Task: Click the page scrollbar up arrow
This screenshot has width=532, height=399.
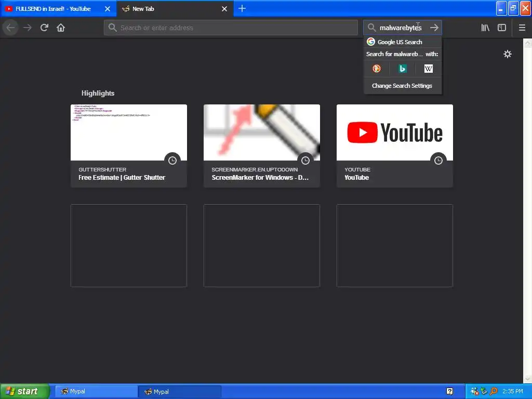Action: pos(528,43)
